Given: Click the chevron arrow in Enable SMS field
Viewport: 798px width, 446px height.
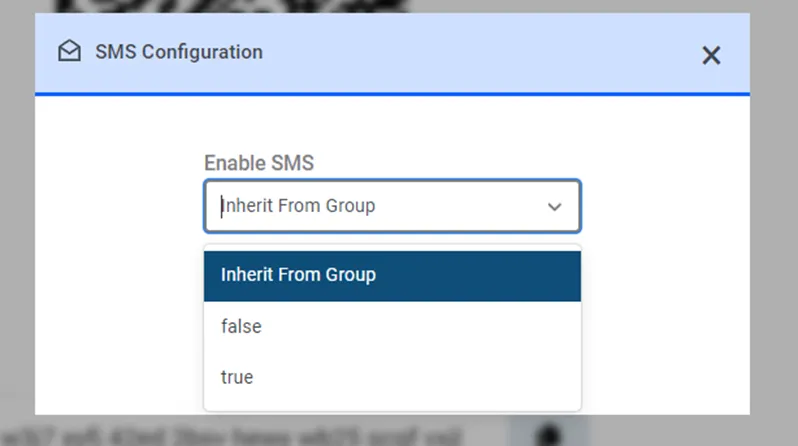Looking at the screenshot, I should (555, 207).
